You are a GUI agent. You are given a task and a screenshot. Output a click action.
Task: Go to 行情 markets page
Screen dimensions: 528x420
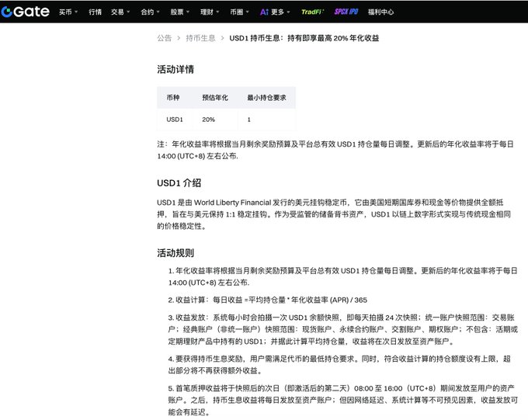[95, 12]
